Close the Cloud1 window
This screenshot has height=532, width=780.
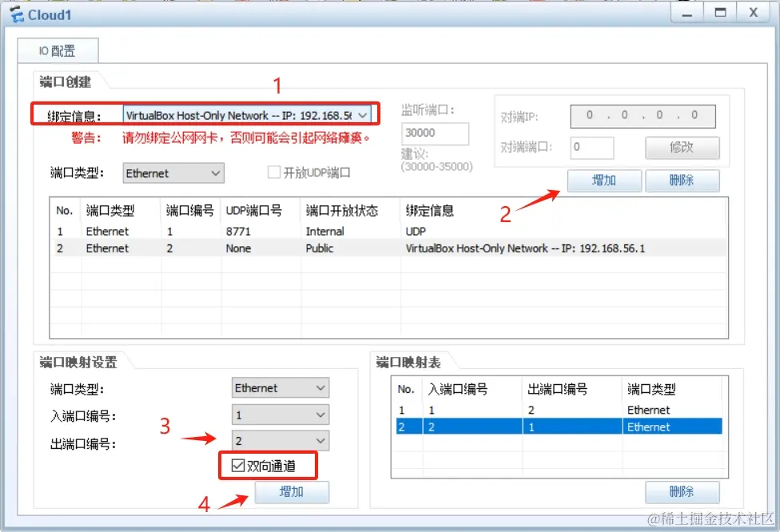(x=754, y=13)
